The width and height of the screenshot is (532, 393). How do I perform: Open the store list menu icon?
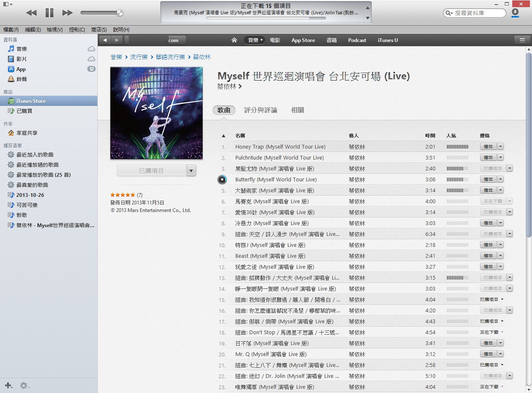(x=522, y=40)
